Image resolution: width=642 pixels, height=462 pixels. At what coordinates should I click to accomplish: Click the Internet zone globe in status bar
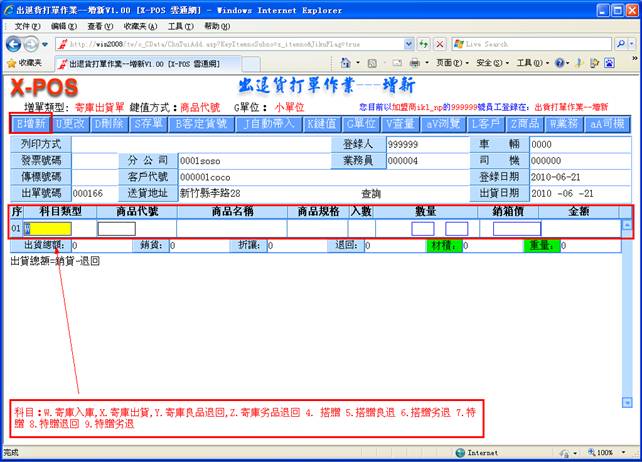tap(460, 453)
